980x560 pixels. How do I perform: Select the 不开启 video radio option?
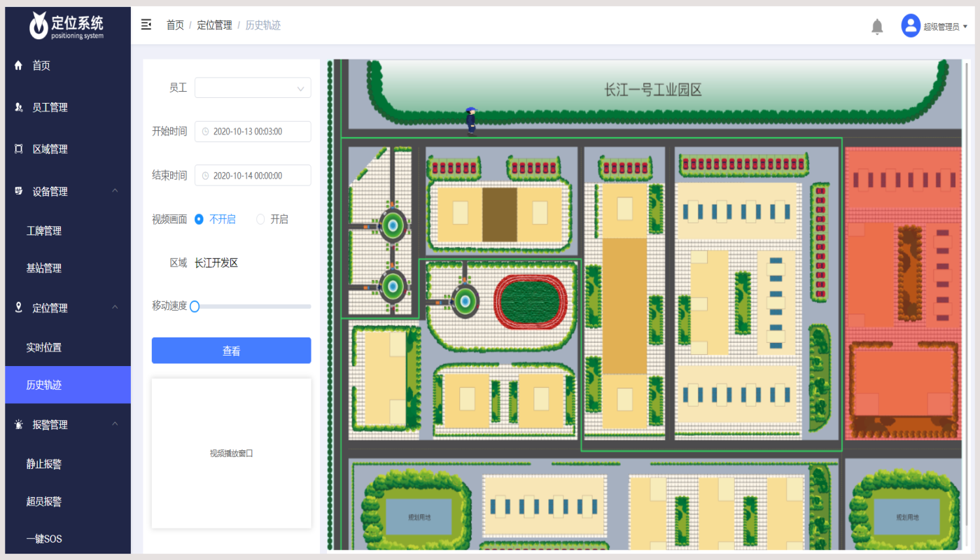click(x=199, y=219)
